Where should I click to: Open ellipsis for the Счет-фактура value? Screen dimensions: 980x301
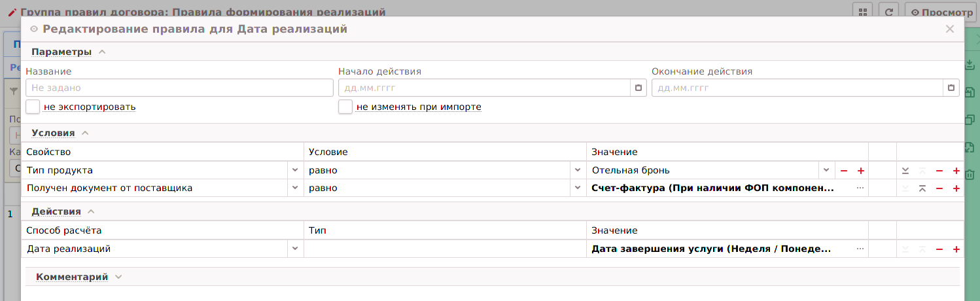pos(860,188)
